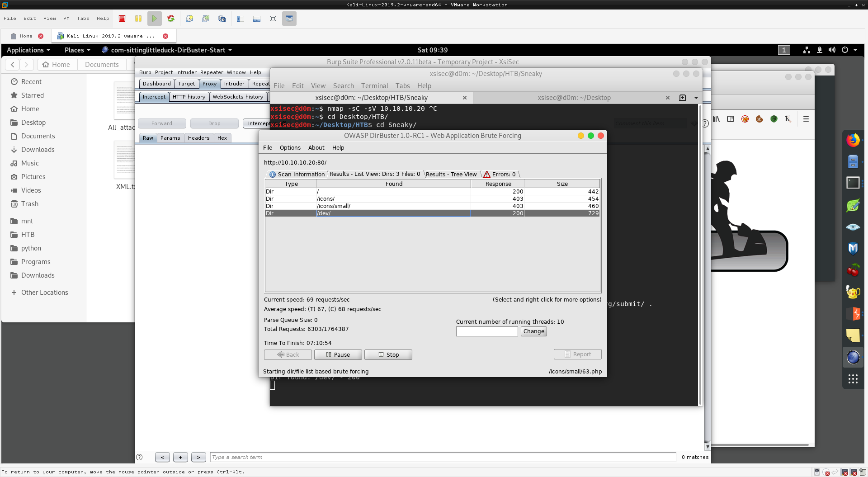Click the Forward button in Burp
868x477 pixels.
coord(162,123)
